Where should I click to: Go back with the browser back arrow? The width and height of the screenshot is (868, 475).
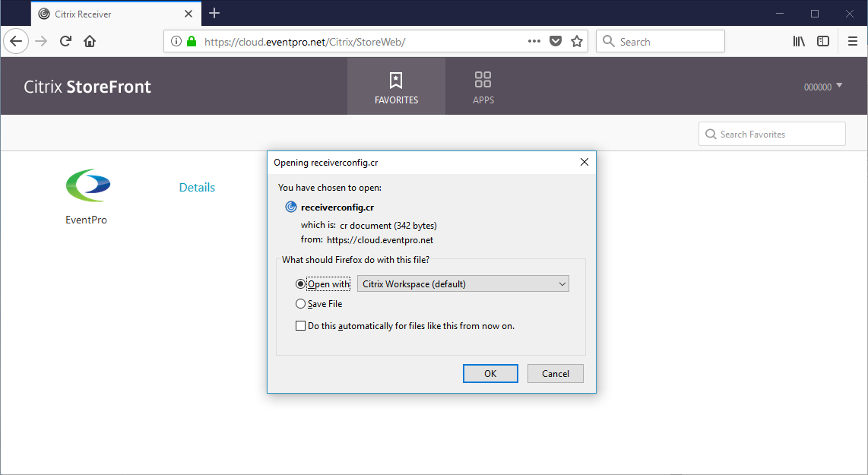[16, 42]
